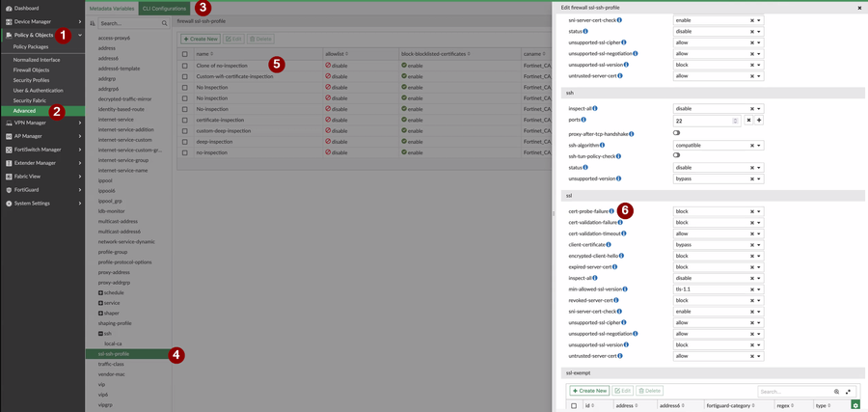Image resolution: width=868 pixels, height=412 pixels.
Task: Click Create New above the ssl-ssh-profile table
Action: [x=201, y=39]
